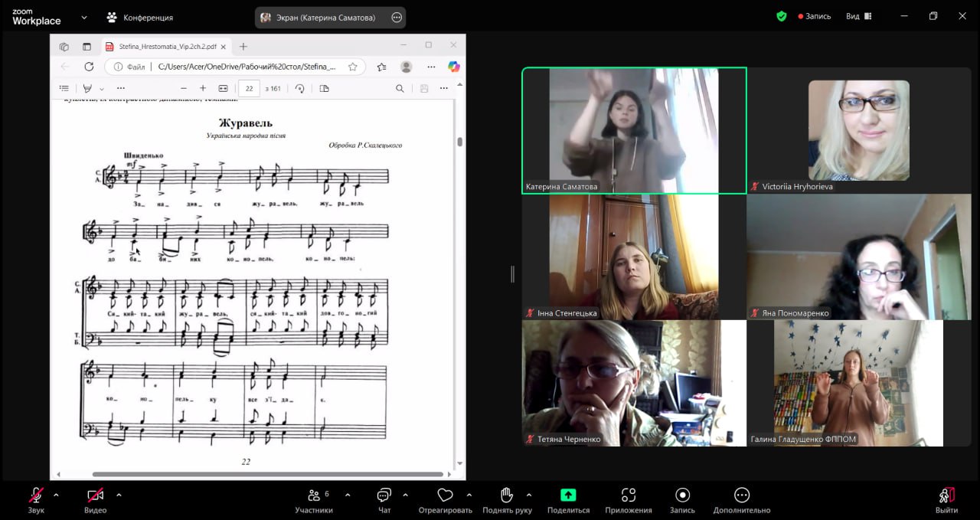The image size is (980, 520).
Task: Open PDF toolbar right overflow ellipsis
Action: click(445, 88)
